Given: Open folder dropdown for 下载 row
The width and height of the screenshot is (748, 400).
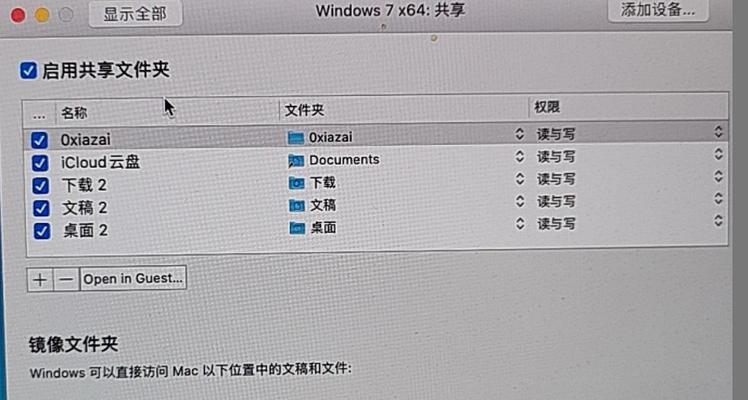Looking at the screenshot, I should tap(519, 179).
